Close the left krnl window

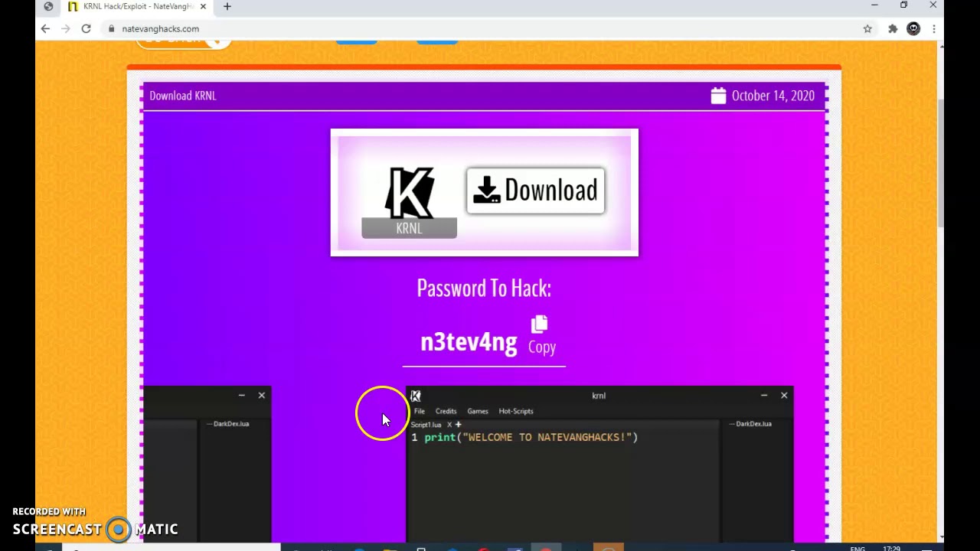(262, 395)
